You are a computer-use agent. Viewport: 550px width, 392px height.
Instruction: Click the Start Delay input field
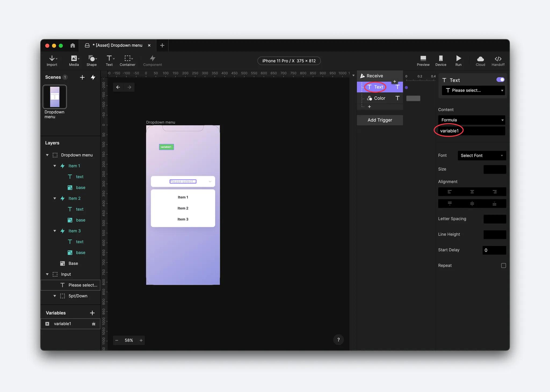pos(494,250)
